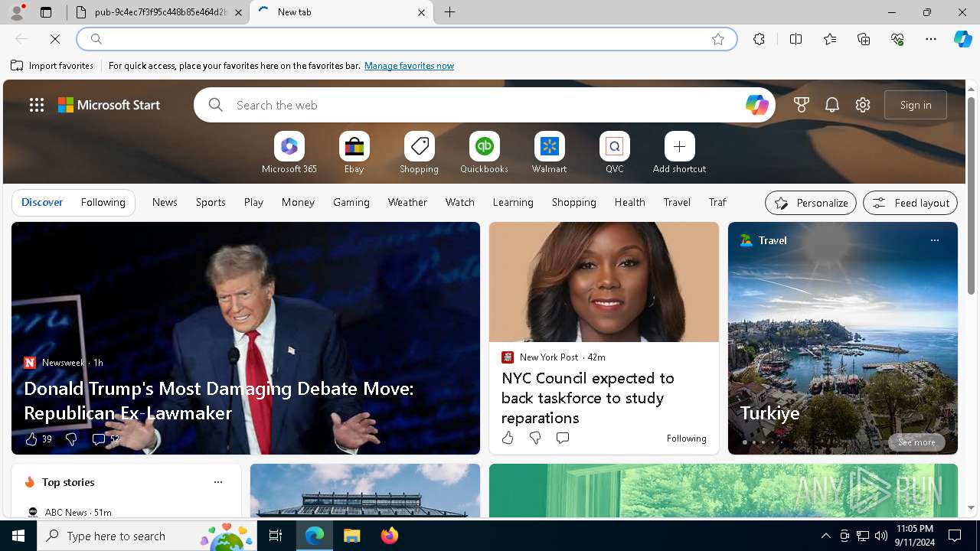The image size is (980, 551).
Task: Toggle Following for New York Post
Action: 686,439
